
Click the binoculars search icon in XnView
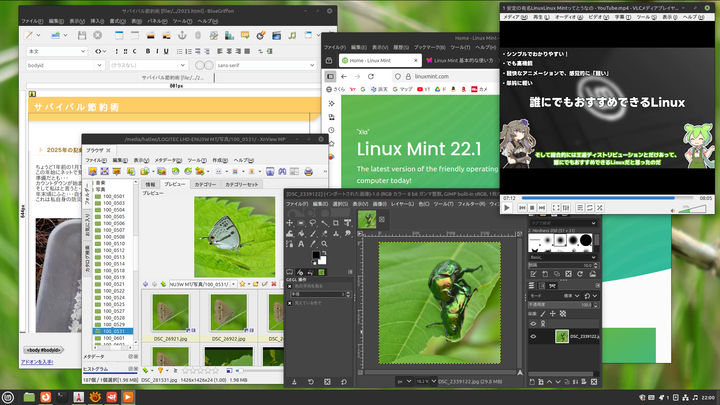[282, 171]
